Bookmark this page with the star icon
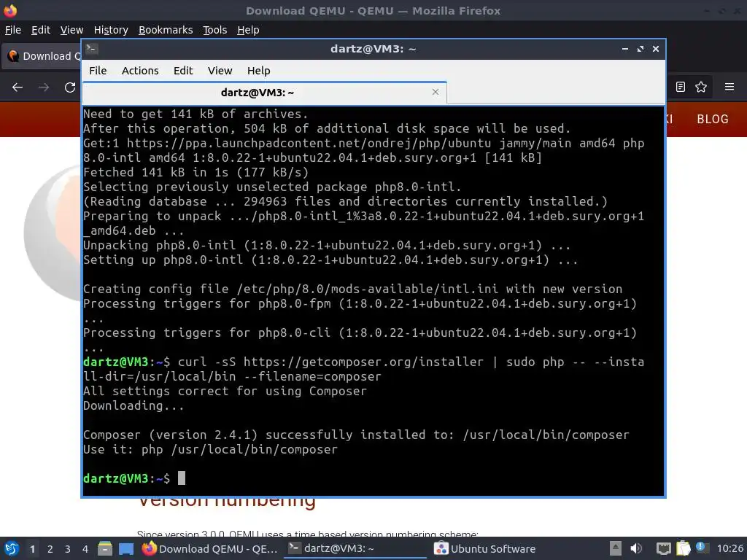The width and height of the screenshot is (747, 560). pyautogui.click(x=701, y=87)
